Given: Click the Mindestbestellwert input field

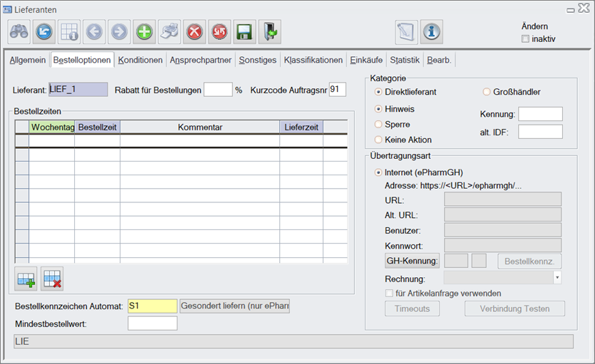Looking at the screenshot, I should point(152,323).
